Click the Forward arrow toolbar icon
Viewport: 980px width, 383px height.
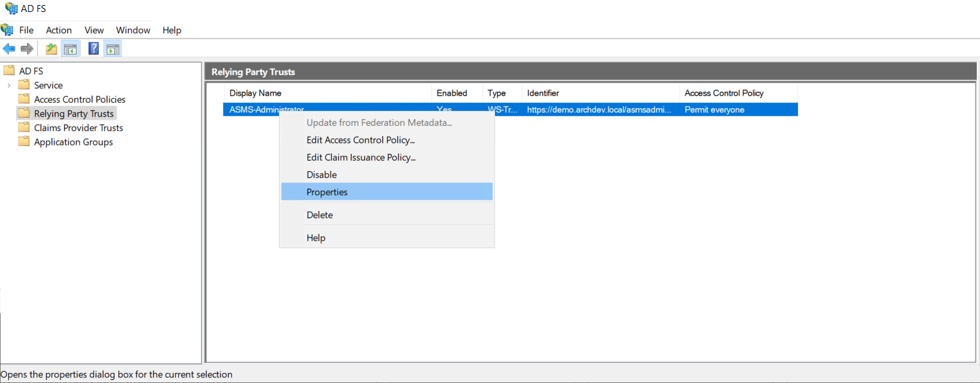tap(27, 49)
